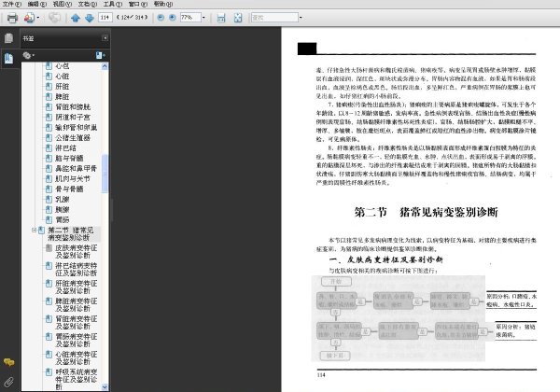Open the Attachments paperclip panel icon
560x392 pixels.
9,383
